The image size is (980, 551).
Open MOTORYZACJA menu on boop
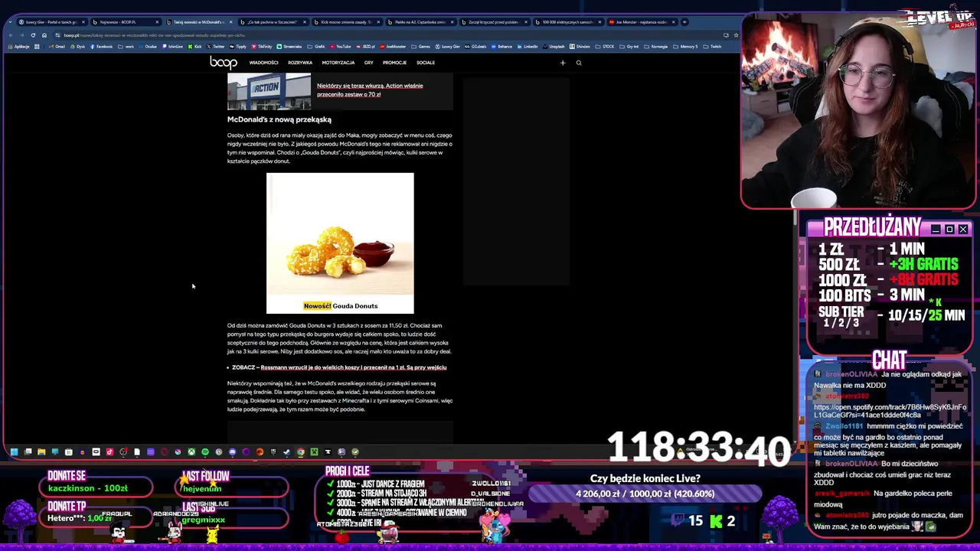(338, 63)
